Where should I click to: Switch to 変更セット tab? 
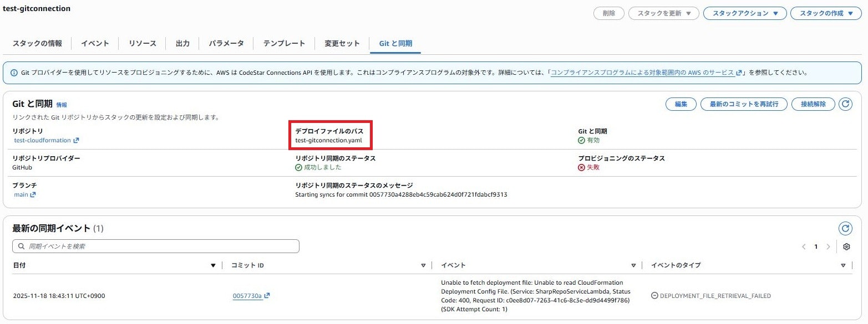(342, 43)
